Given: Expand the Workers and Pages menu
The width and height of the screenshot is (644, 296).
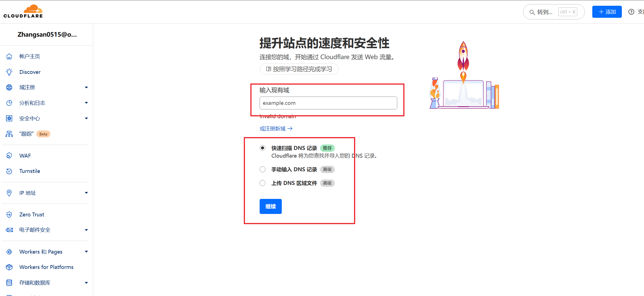Looking at the screenshot, I should (x=86, y=252).
